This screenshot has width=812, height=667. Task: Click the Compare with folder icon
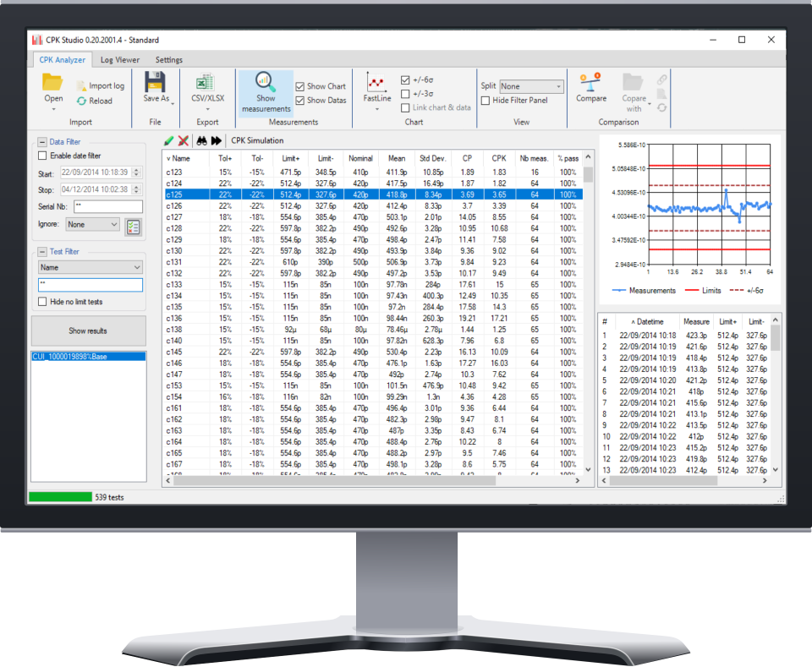coord(633,82)
